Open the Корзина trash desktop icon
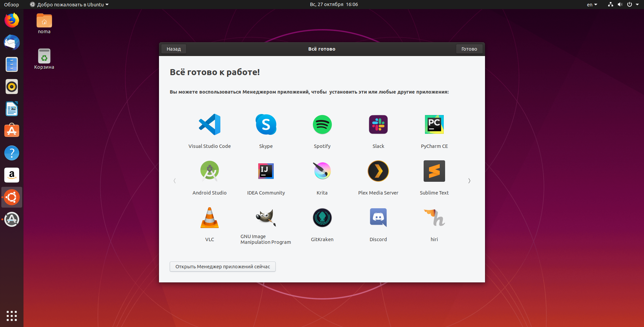Image resolution: width=644 pixels, height=327 pixels. tap(44, 59)
